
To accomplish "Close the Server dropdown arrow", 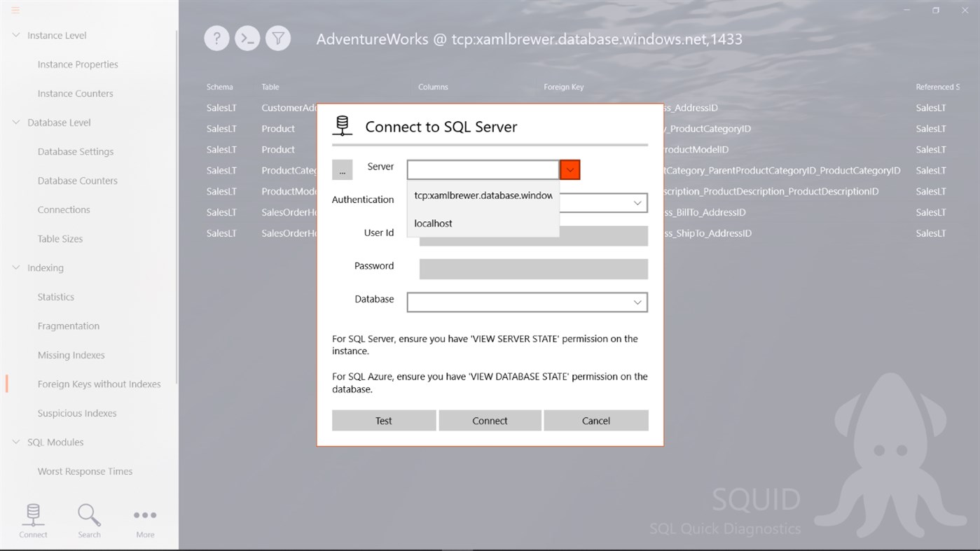I will pos(570,169).
